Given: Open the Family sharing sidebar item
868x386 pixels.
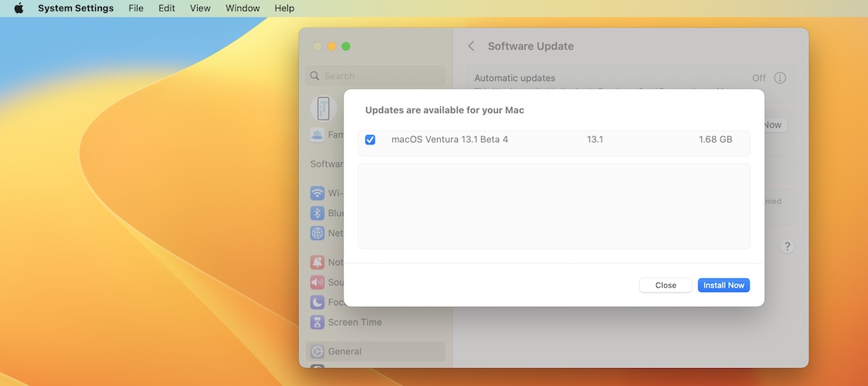Looking at the screenshot, I should [327, 134].
